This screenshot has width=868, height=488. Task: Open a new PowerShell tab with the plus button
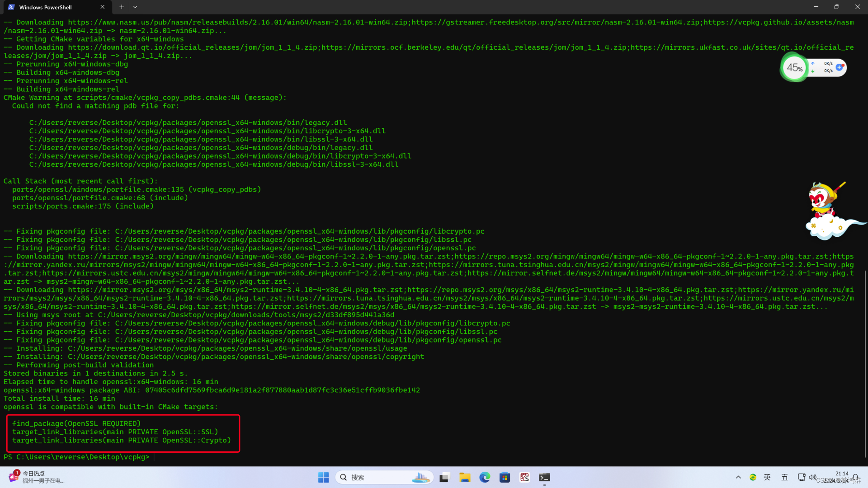(121, 7)
